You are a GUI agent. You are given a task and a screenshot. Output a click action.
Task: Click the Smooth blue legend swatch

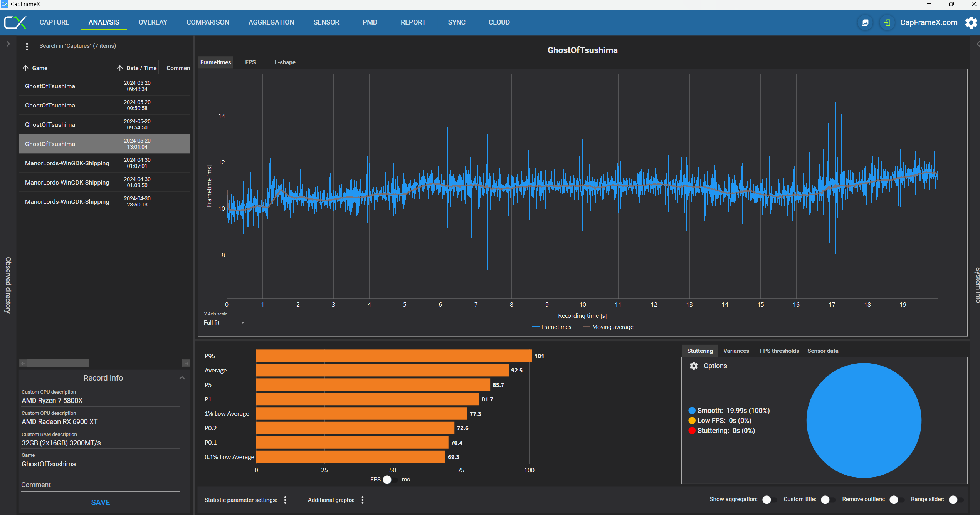click(692, 411)
